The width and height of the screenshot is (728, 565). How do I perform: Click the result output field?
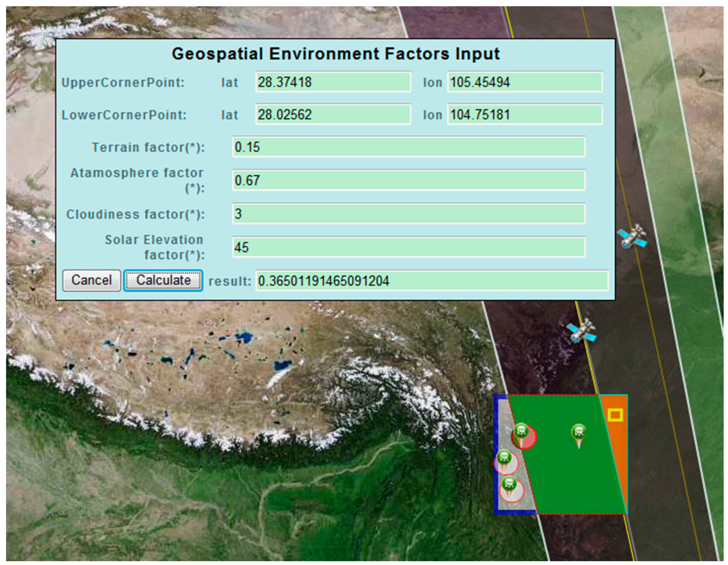(432, 281)
